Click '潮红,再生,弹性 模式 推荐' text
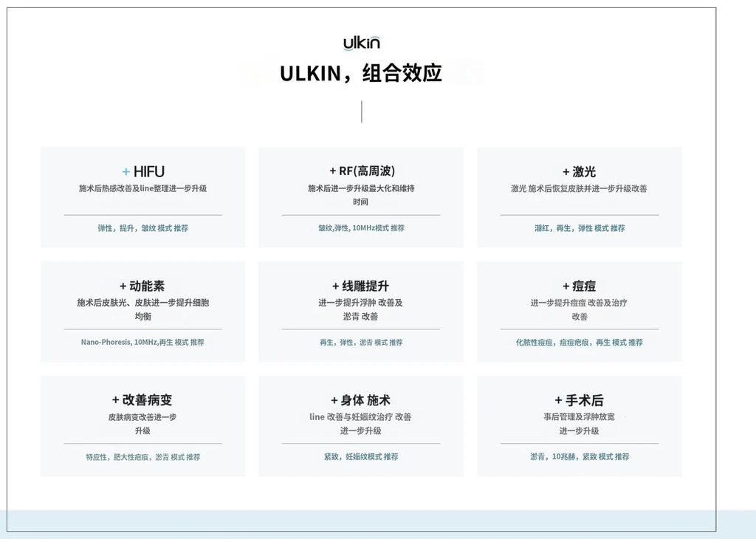The width and height of the screenshot is (756, 539). click(x=580, y=228)
